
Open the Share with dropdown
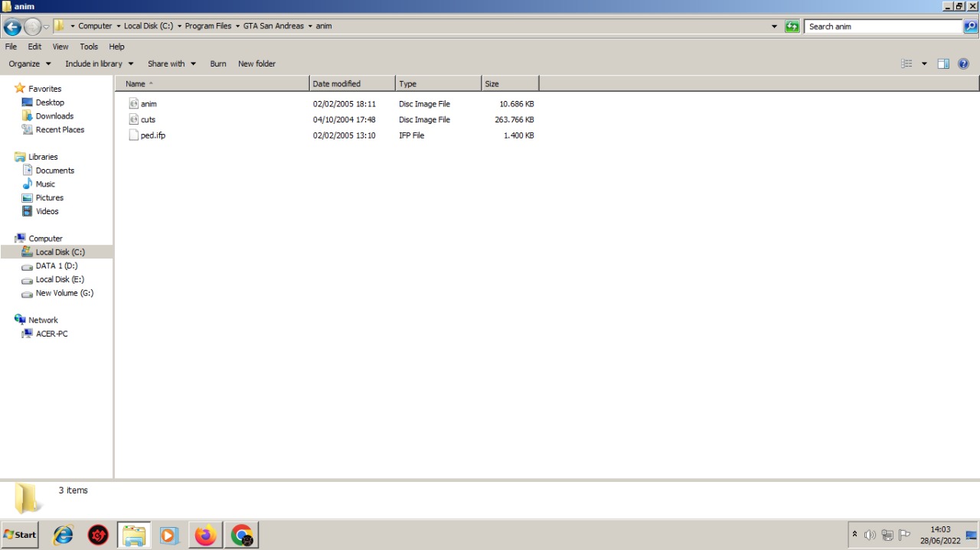[171, 64]
